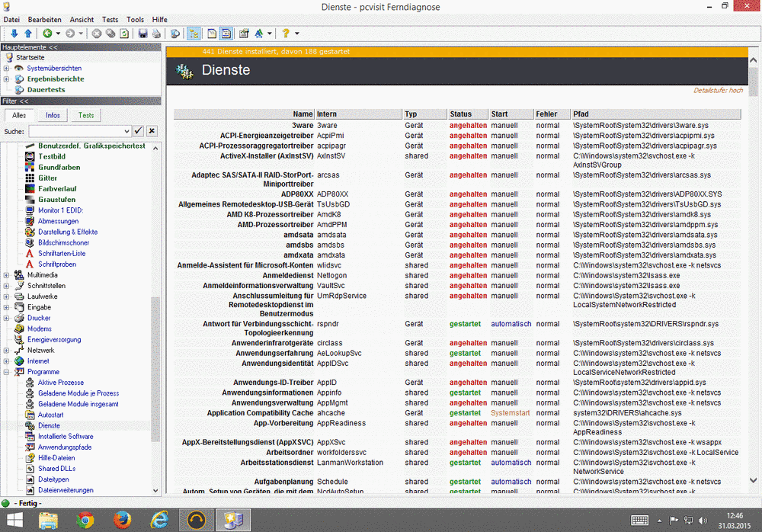The image size is (762, 532).
Task: Open the Suche dropdown list
Action: coord(127,130)
